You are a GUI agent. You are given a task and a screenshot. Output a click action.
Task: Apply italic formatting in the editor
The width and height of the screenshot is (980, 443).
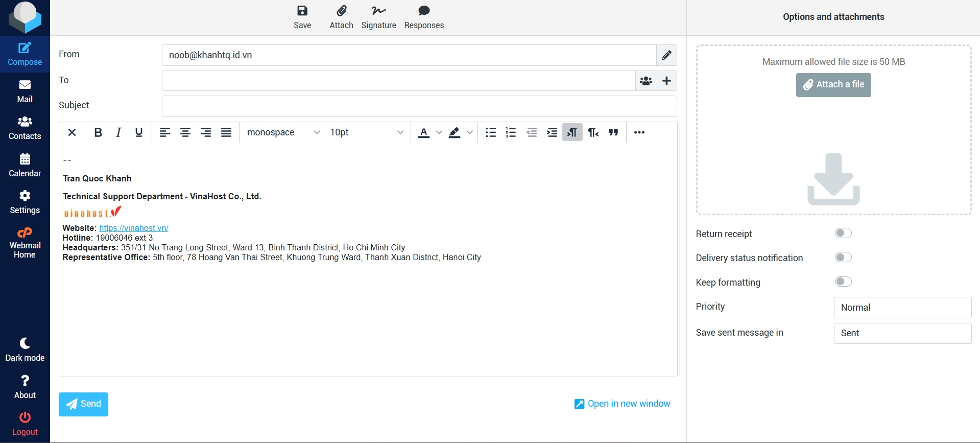click(x=118, y=133)
